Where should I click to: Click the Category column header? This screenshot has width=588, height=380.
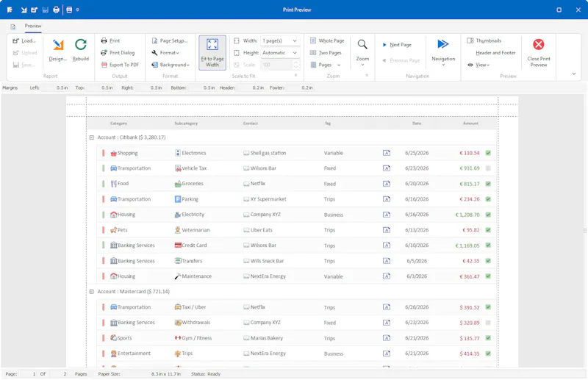tap(118, 123)
